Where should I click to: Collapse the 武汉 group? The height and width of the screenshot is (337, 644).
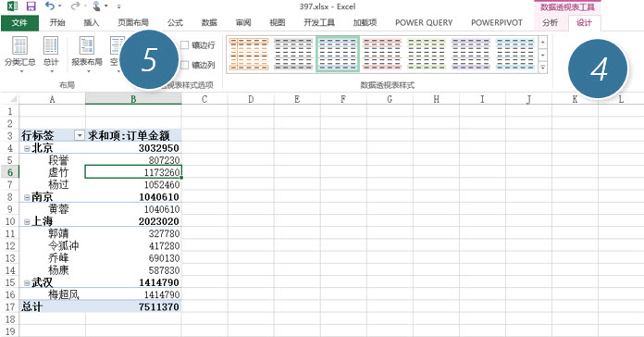pos(27,283)
